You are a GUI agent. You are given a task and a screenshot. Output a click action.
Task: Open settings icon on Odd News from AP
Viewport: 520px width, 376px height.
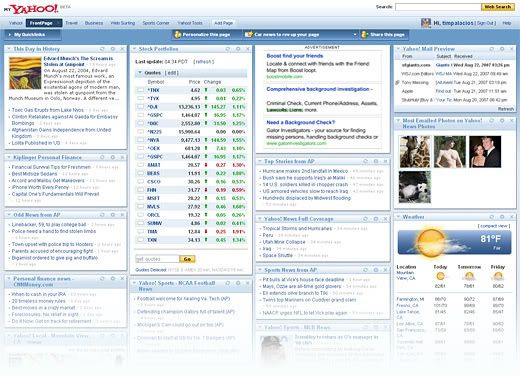(x=113, y=215)
